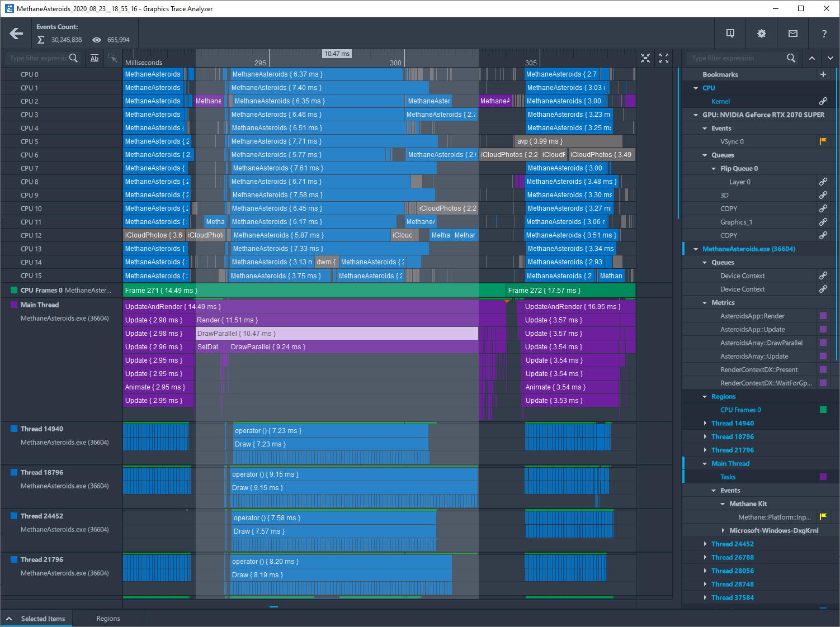Expand bottom panel with the up caret

point(9,619)
